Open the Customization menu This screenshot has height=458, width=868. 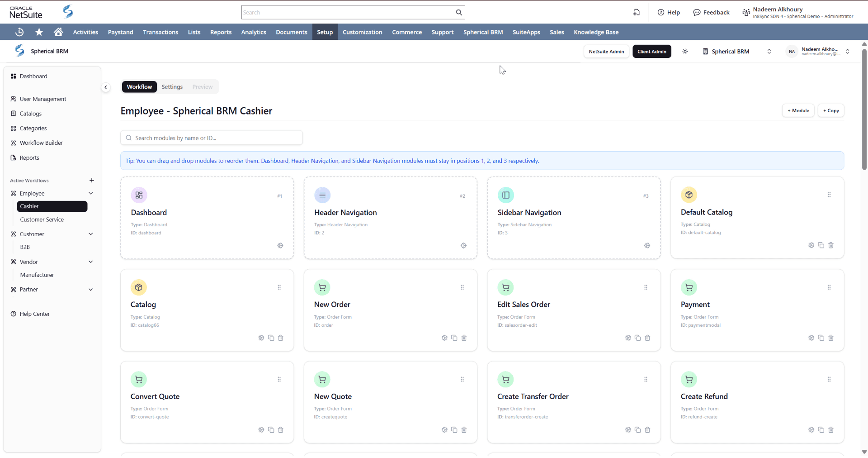click(362, 32)
